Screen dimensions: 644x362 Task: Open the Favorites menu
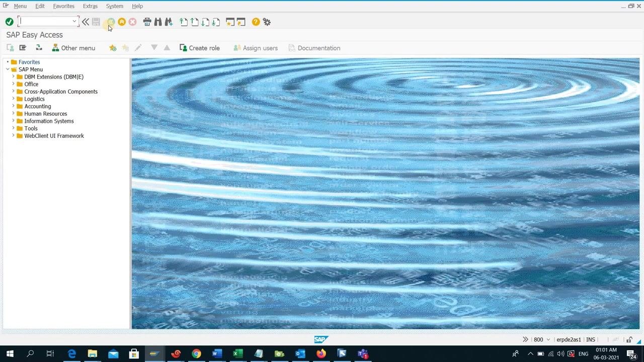click(x=64, y=6)
